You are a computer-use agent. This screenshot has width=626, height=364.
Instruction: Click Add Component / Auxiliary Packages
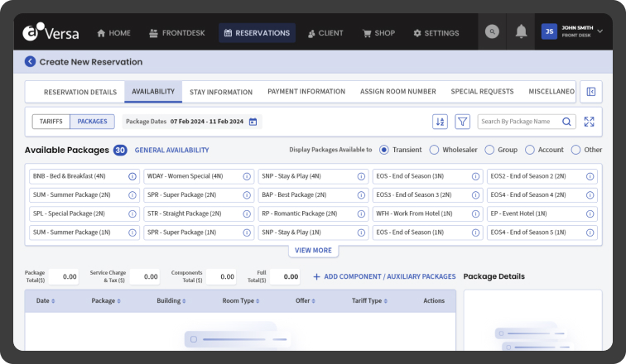pyautogui.click(x=384, y=276)
